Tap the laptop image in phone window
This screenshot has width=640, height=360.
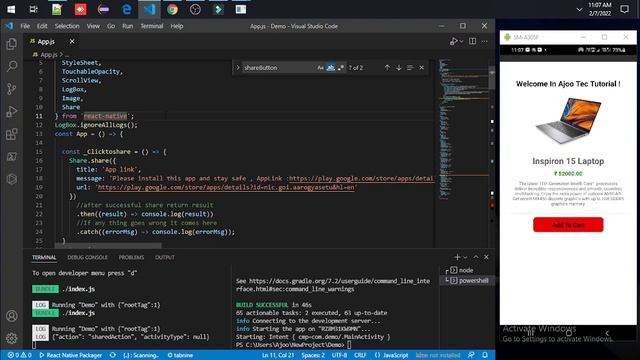tap(568, 120)
